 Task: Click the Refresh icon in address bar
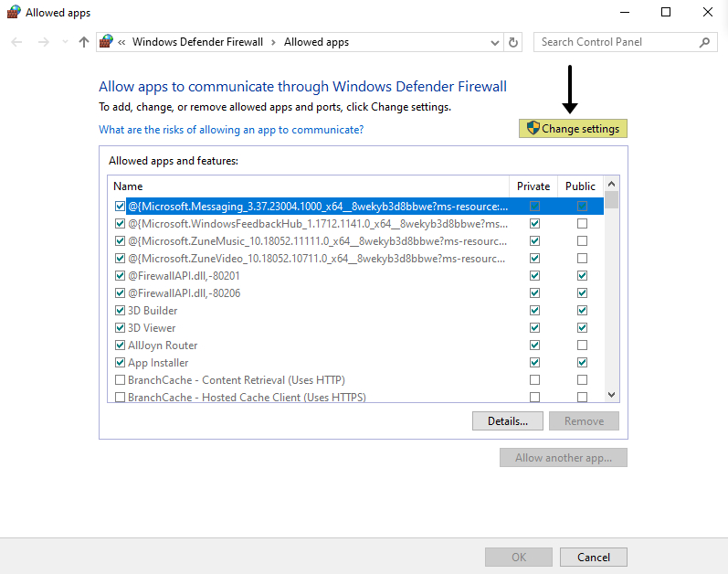[513, 42]
